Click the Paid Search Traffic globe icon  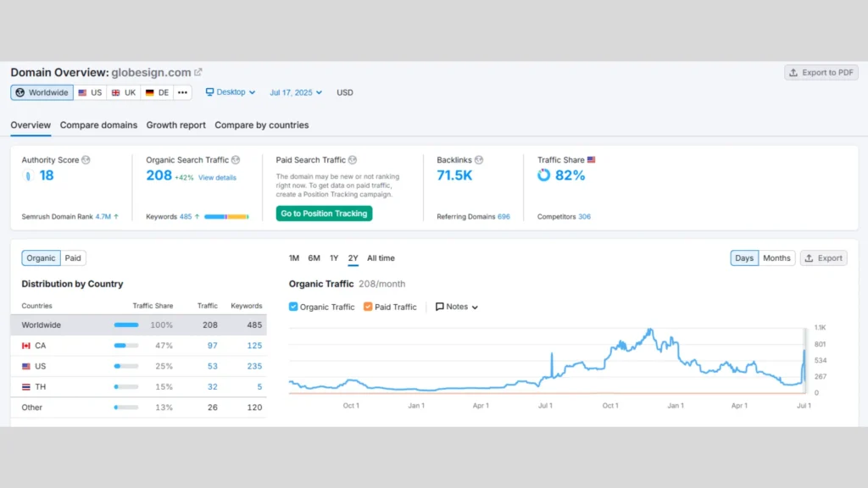[x=353, y=160]
